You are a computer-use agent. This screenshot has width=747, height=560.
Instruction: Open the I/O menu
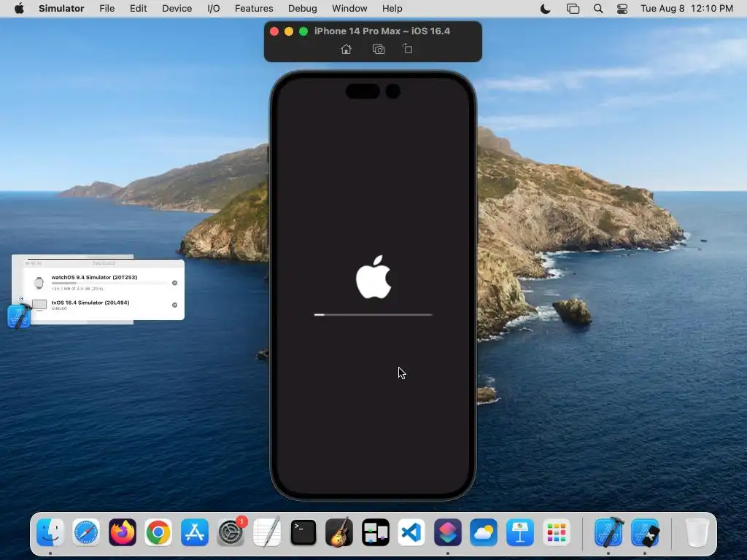click(x=214, y=9)
